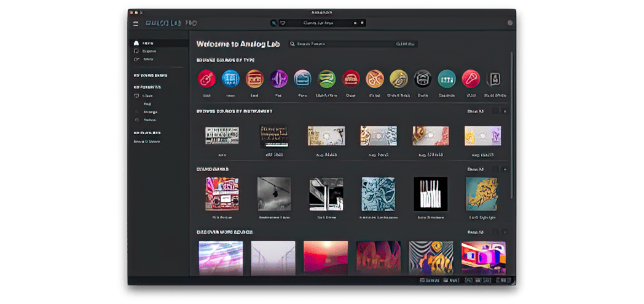This screenshot has width=644, height=304.
Task: Open the first instrument thumbnail in the row
Action: 221,136
